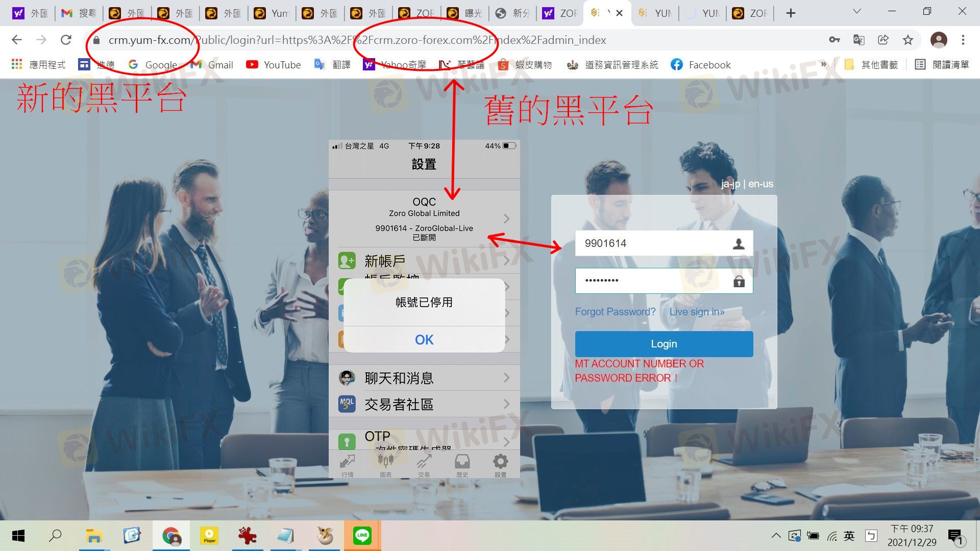Open OTP row
The height and width of the screenshot is (551, 980).
click(424, 440)
